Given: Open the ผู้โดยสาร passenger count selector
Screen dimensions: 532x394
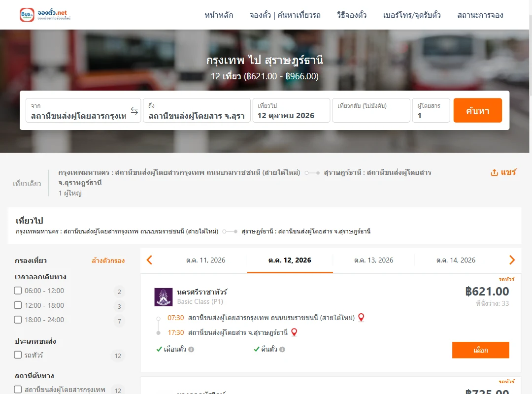Looking at the screenshot, I should [x=431, y=110].
